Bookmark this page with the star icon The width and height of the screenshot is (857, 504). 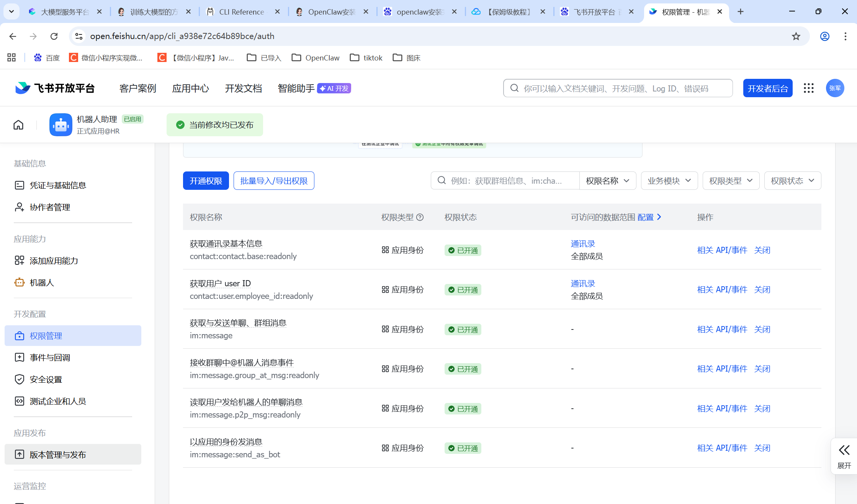pos(796,36)
